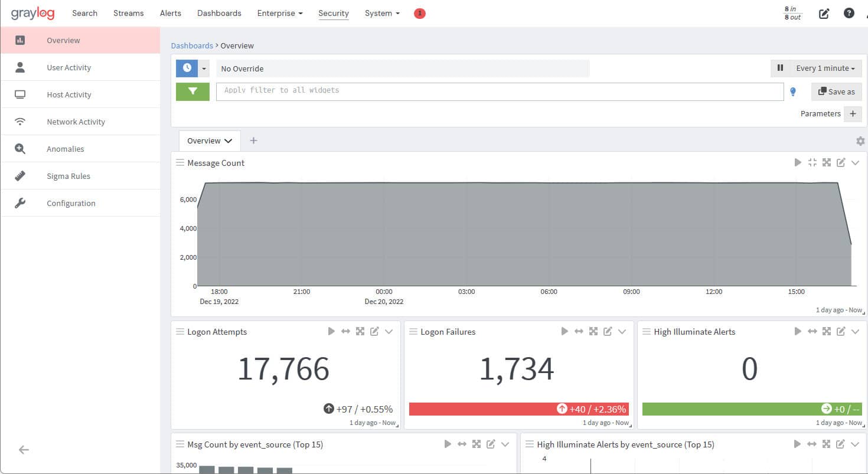Stretch the Logon Attempts widget width

pyautogui.click(x=346, y=331)
